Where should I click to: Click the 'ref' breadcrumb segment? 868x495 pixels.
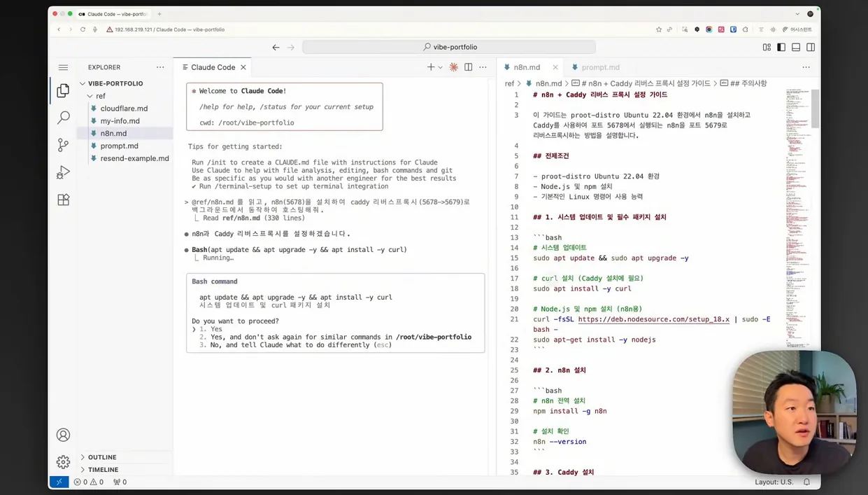(510, 83)
